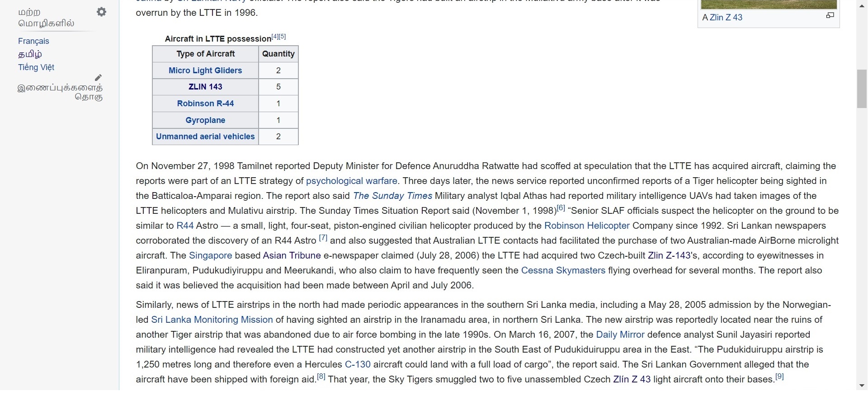Open the Unmanned aerial vehicles link
The image size is (868, 396).
tap(205, 137)
